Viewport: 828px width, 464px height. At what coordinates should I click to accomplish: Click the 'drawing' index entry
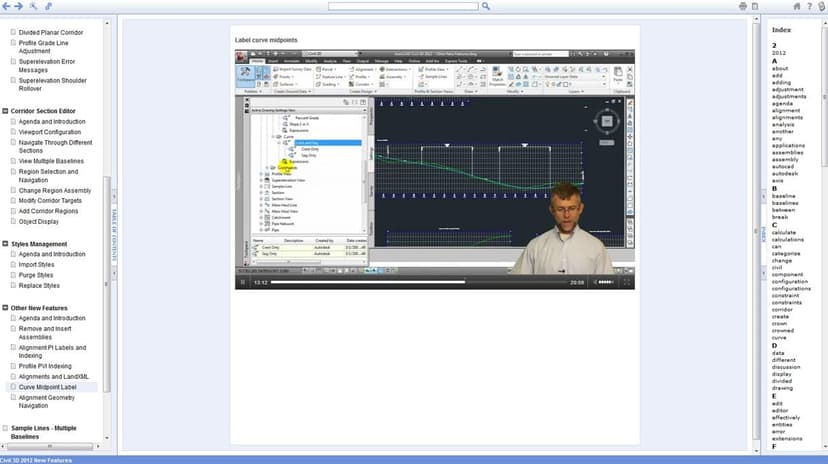782,388
